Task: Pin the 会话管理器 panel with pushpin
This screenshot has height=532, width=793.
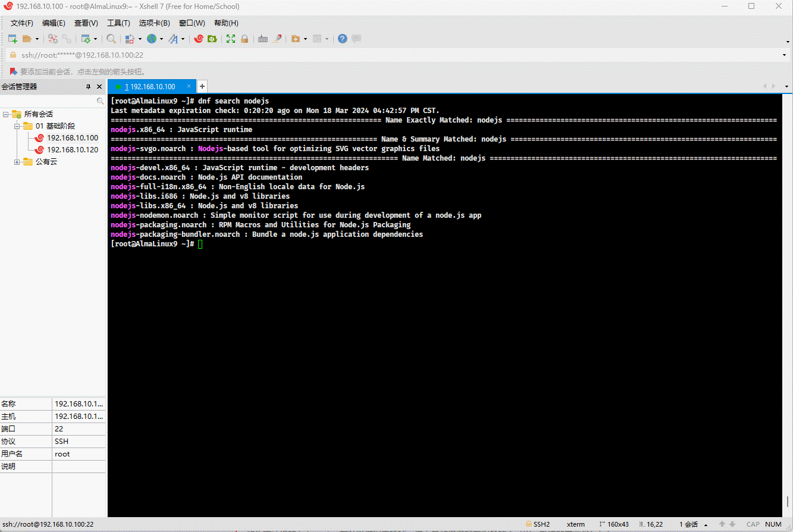Action: coord(89,87)
